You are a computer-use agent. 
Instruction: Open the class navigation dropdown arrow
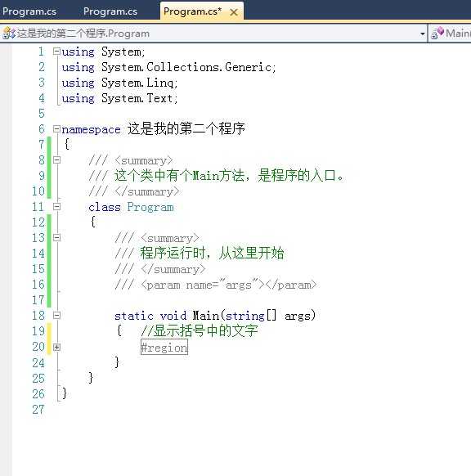(422, 34)
